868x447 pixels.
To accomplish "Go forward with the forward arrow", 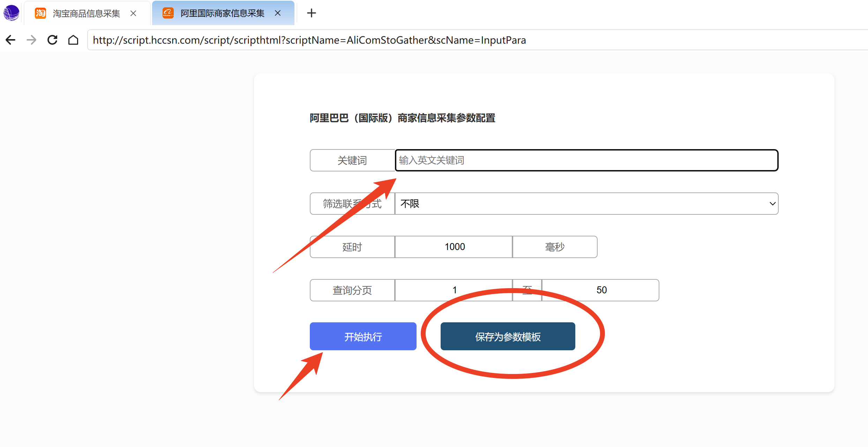I will 31,40.
